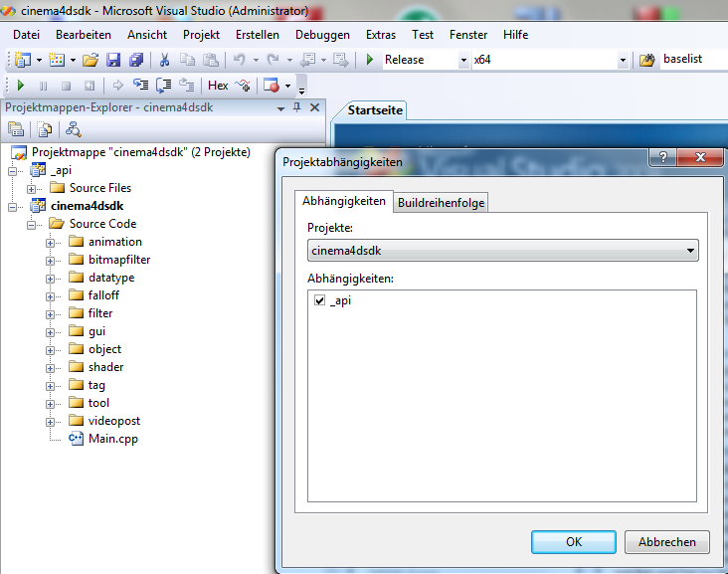The height and width of the screenshot is (574, 728).
Task: Expand the animation folder
Action: click(50, 243)
